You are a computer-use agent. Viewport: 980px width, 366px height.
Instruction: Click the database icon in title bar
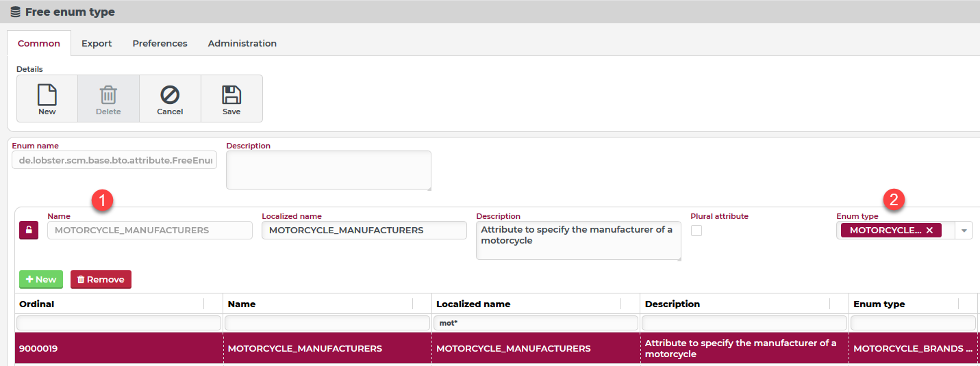pos(15,12)
